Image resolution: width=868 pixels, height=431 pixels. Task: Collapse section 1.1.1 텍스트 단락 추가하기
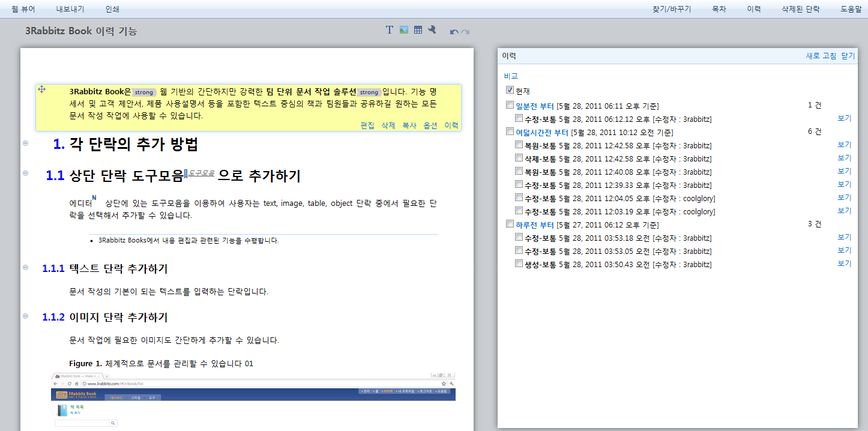(x=25, y=267)
